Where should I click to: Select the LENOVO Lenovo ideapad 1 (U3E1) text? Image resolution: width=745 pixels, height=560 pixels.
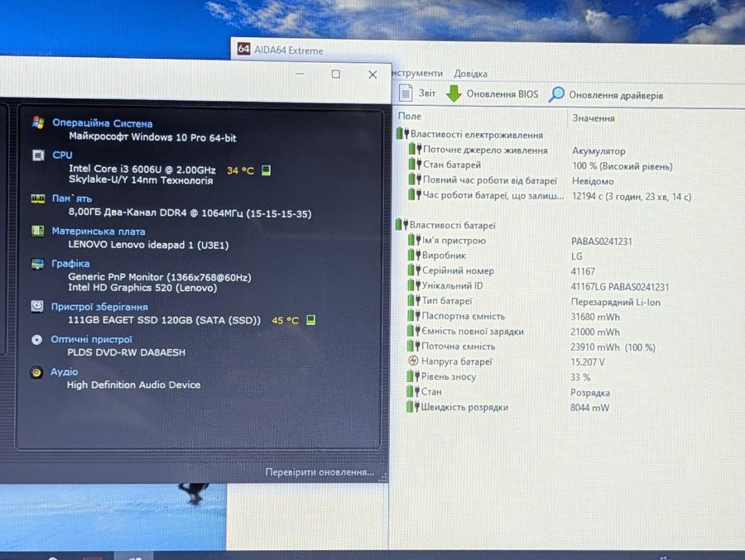[148, 245]
